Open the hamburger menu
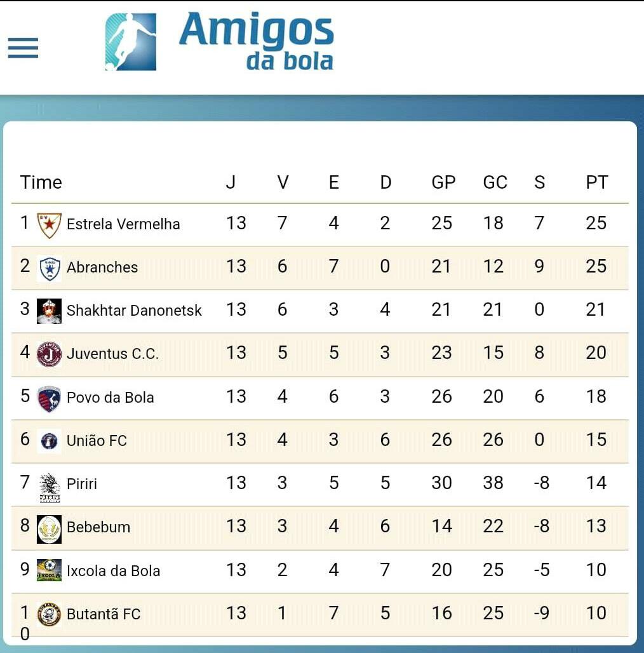 [x=23, y=48]
